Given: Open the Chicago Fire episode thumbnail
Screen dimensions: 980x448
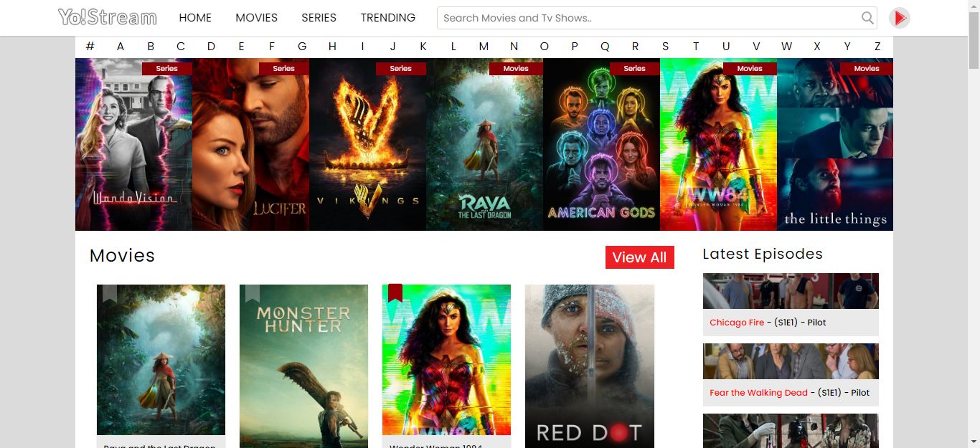Looking at the screenshot, I should pos(791,291).
